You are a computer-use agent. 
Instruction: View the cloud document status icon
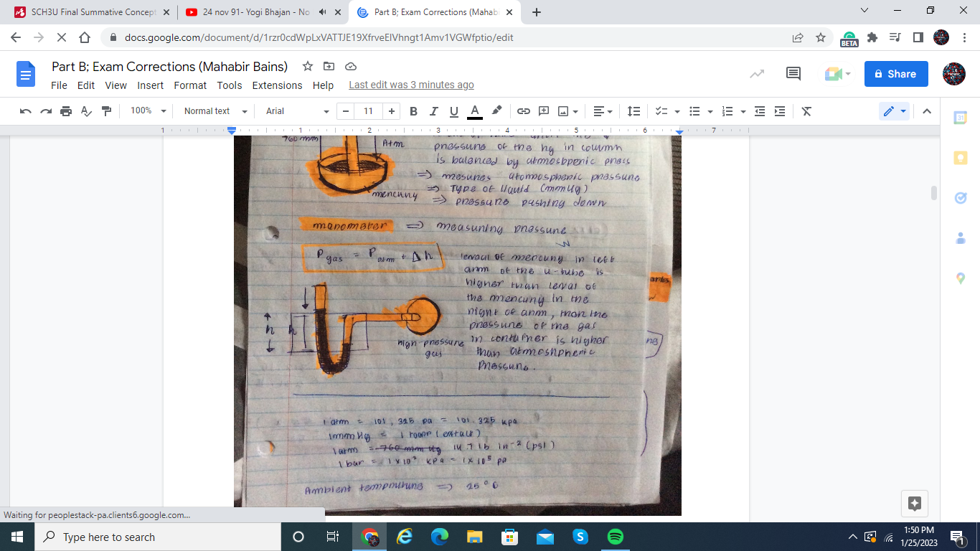(351, 66)
